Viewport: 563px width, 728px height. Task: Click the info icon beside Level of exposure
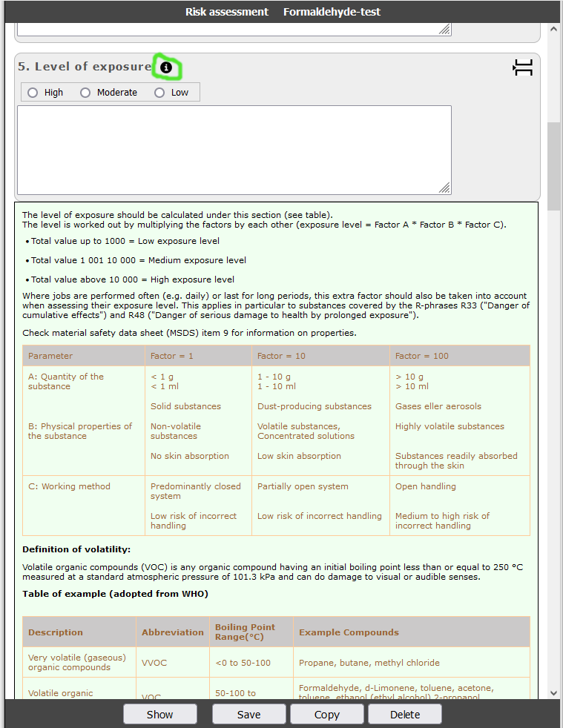click(x=166, y=67)
